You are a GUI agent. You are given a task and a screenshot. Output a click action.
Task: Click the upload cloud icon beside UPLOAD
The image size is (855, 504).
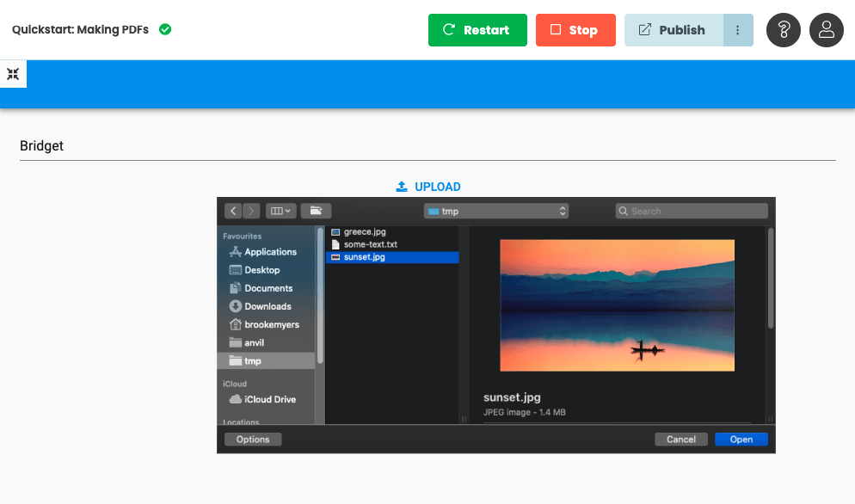401,186
